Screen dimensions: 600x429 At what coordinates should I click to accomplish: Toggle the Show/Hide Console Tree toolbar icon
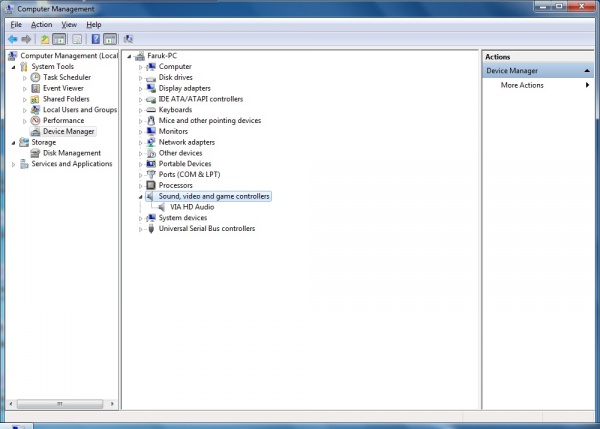(59, 39)
